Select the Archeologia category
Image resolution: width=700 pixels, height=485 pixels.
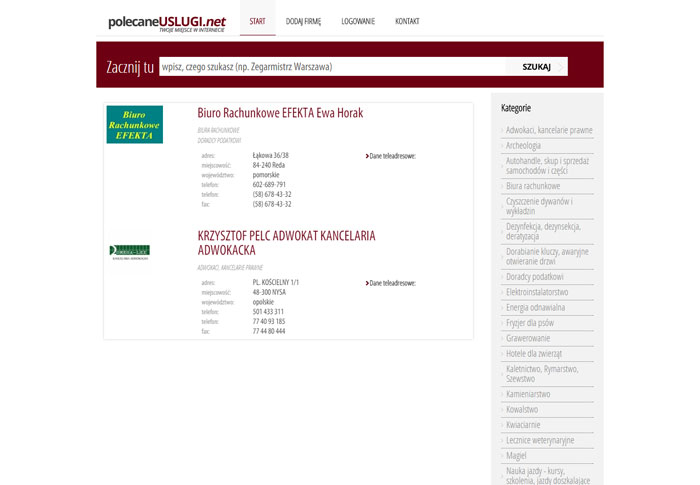point(523,146)
